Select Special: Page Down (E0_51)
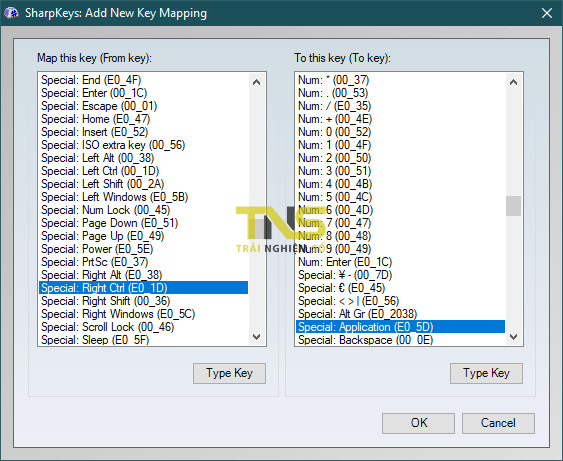The image size is (563, 461). [143, 223]
